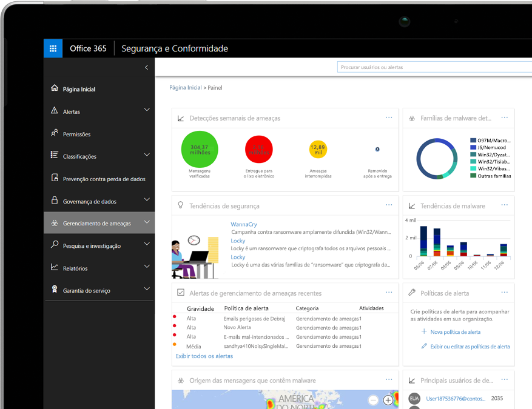The image size is (532, 409).
Task: Click chart icon beside Principais usuários
Action: click(412, 381)
